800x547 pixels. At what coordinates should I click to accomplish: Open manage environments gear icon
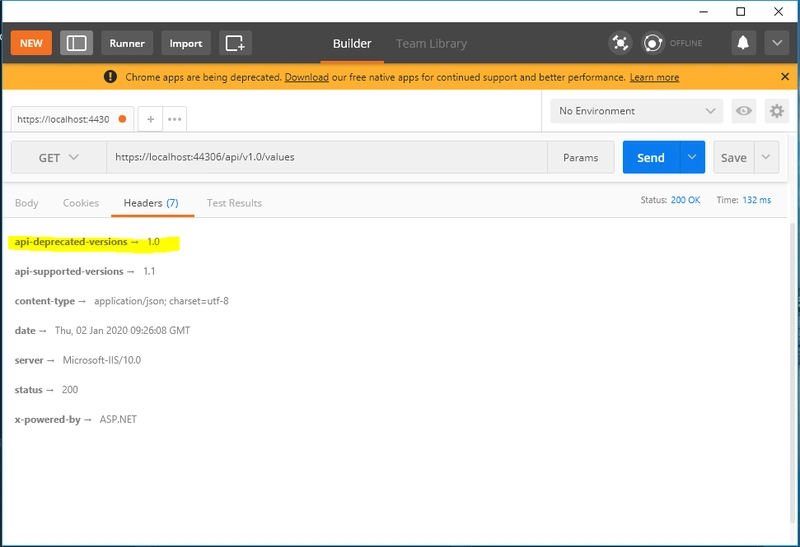tap(777, 111)
